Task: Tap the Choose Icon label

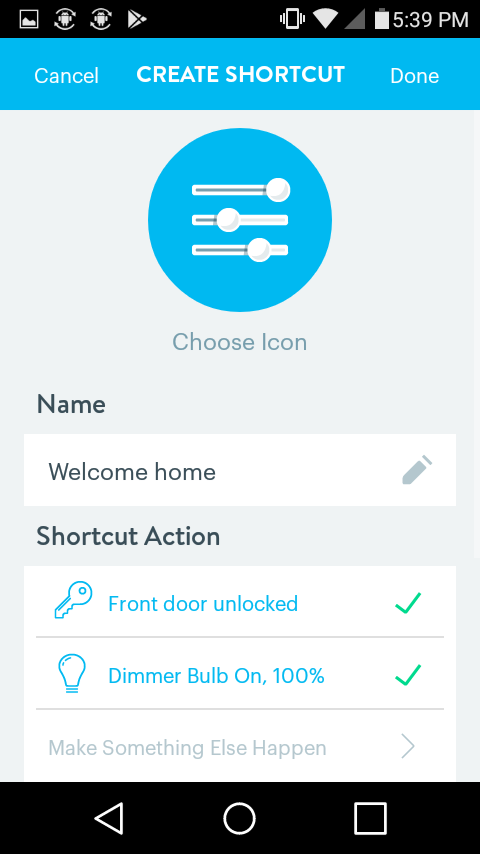Action: (240, 342)
